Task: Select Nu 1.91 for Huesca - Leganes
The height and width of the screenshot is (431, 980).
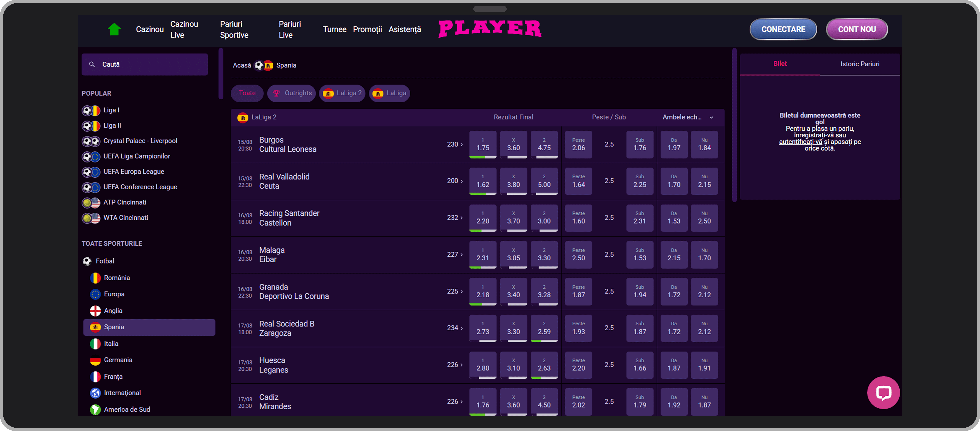Action: (704, 365)
